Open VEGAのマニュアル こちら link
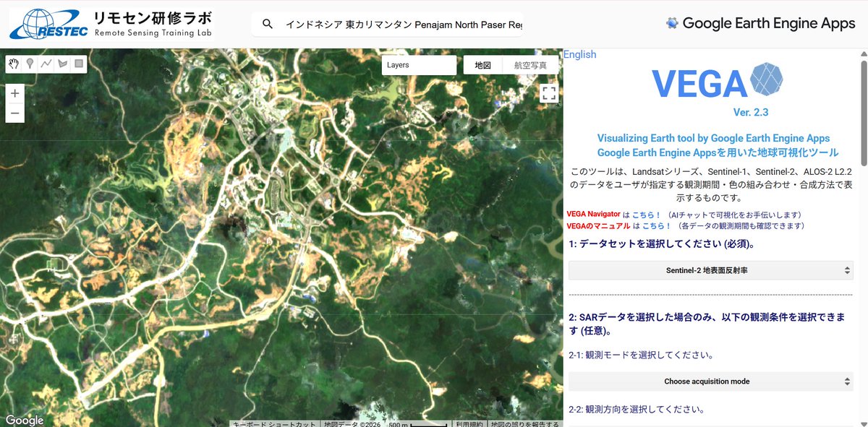The height and width of the screenshot is (427, 868). [x=657, y=226]
